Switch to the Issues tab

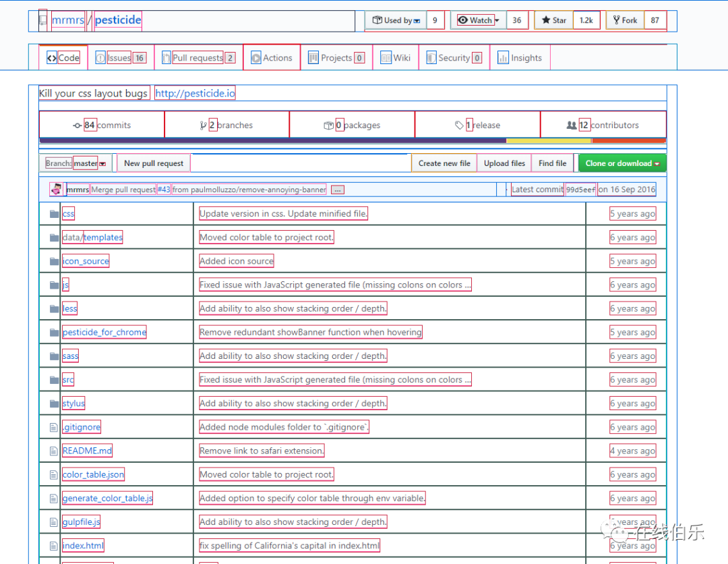pos(121,57)
